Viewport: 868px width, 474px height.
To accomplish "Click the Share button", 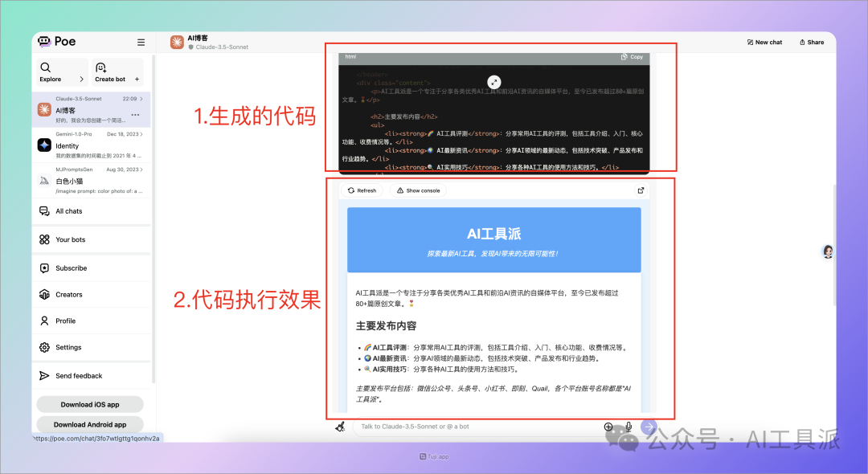I will 812,42.
